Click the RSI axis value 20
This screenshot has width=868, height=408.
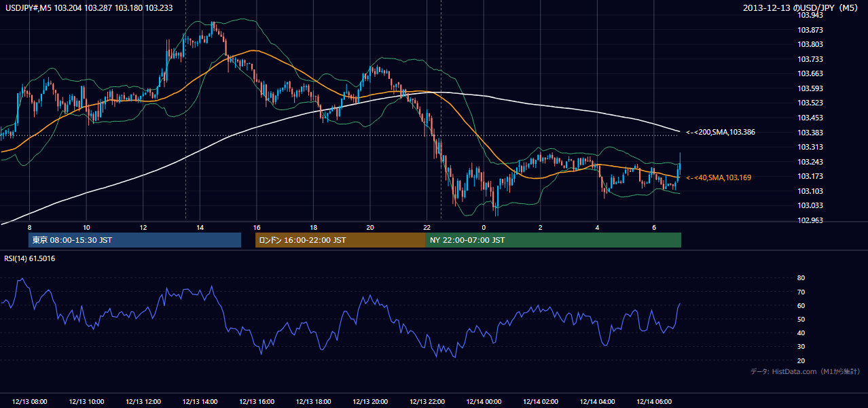click(x=801, y=360)
